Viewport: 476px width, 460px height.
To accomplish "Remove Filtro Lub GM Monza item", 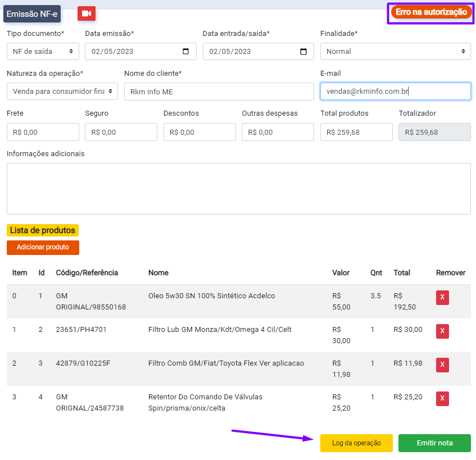I will 442,331.
